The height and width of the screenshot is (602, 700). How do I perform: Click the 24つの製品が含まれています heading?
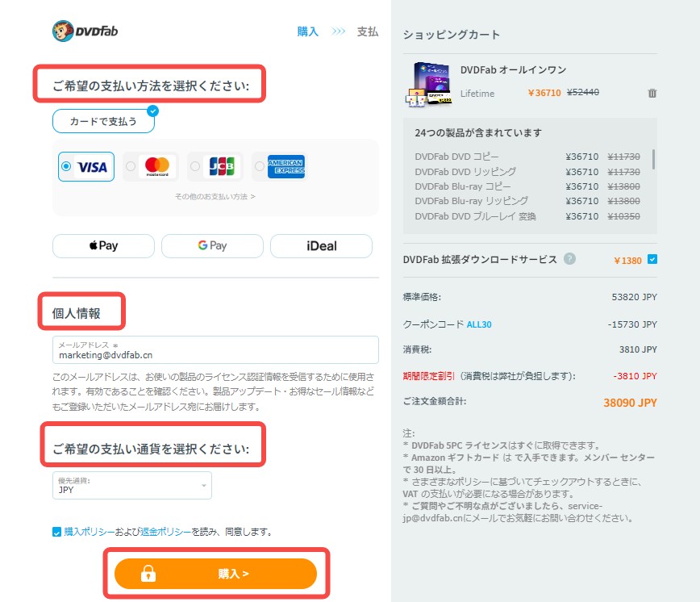(x=478, y=132)
